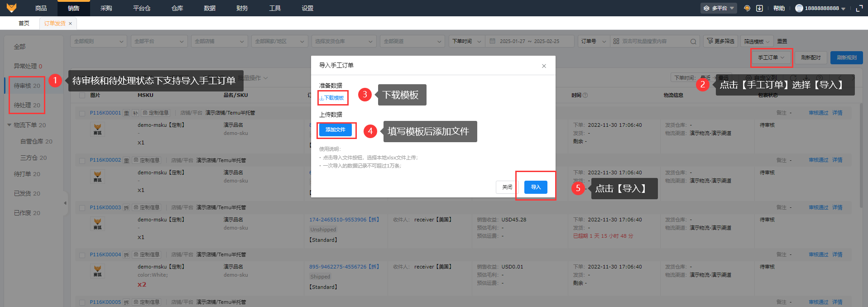Open the 设置 top menu

307,8
